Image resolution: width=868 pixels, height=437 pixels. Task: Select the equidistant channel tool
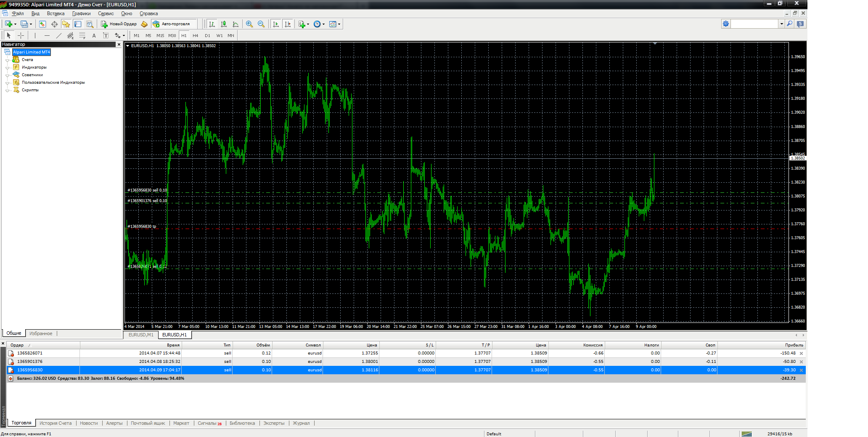tap(70, 35)
